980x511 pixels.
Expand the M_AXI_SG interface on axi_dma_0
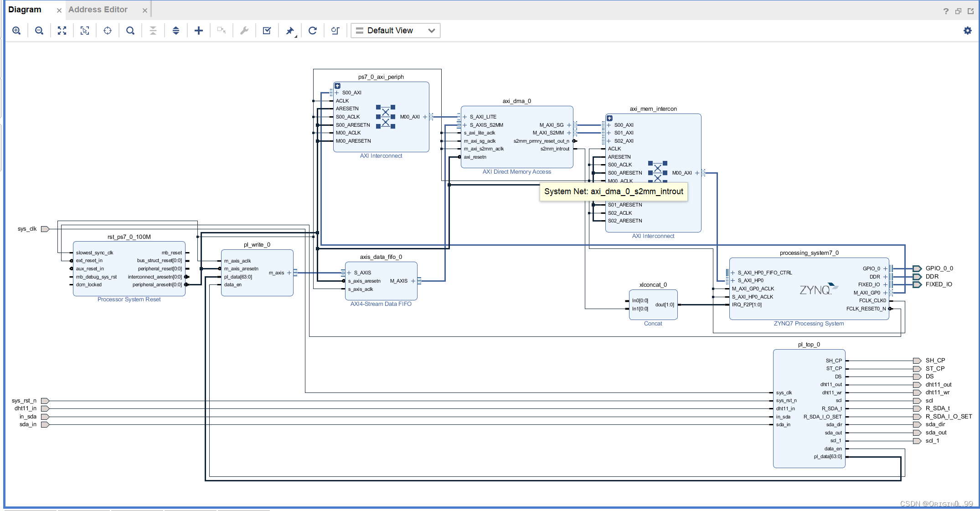click(x=569, y=125)
